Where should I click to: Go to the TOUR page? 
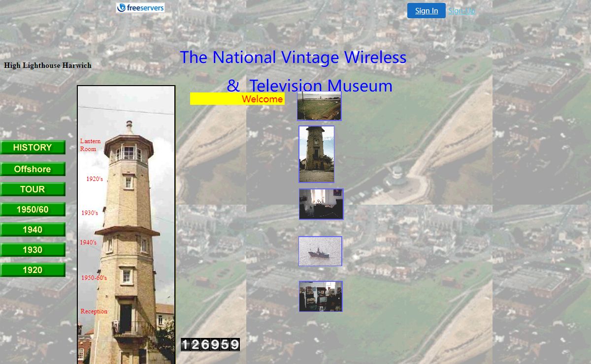click(x=33, y=189)
